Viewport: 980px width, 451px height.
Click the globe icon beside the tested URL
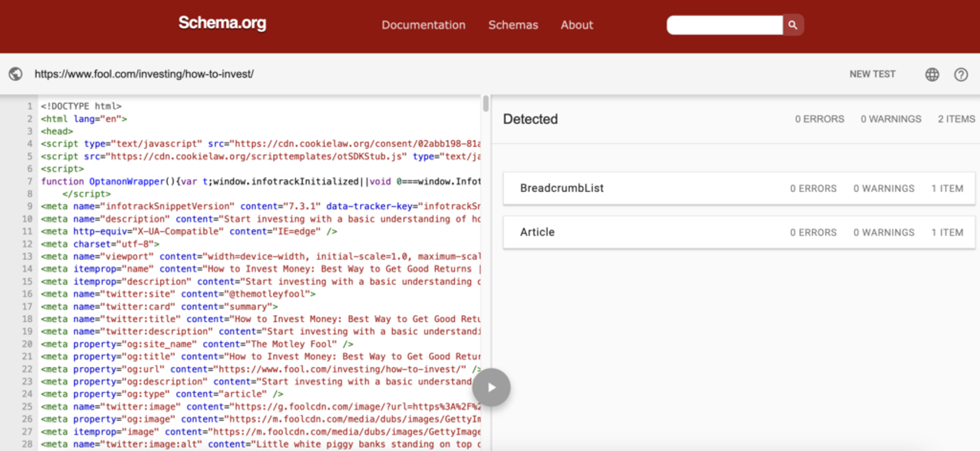(x=15, y=74)
